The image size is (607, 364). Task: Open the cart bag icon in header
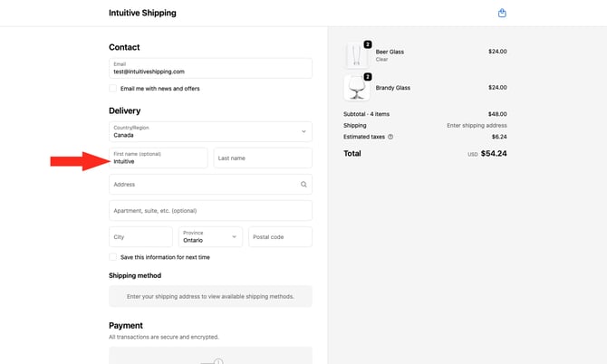point(502,14)
